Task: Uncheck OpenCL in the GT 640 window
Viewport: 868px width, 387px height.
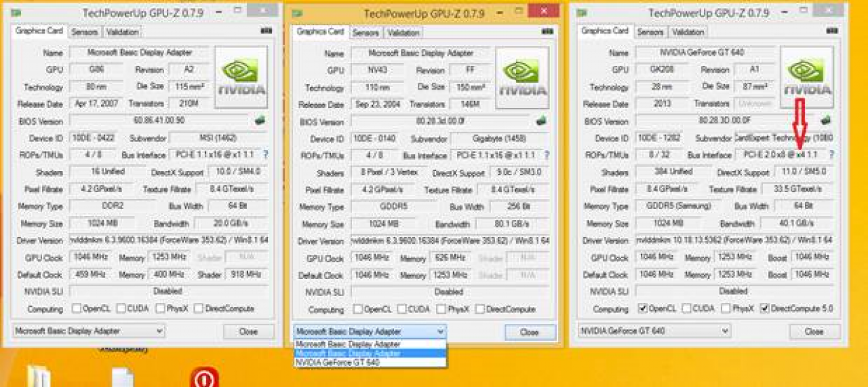Action: [643, 308]
